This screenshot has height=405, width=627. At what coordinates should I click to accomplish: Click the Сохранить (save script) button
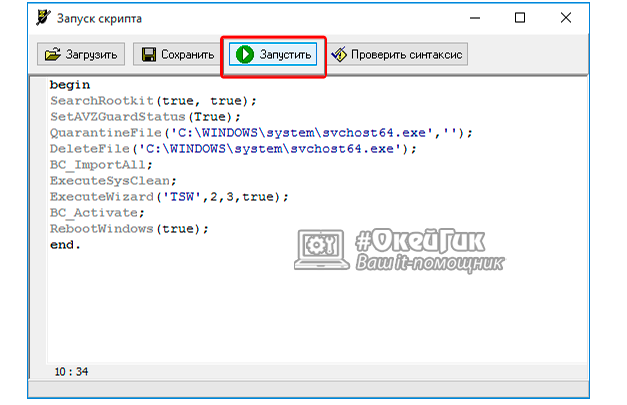point(178,54)
